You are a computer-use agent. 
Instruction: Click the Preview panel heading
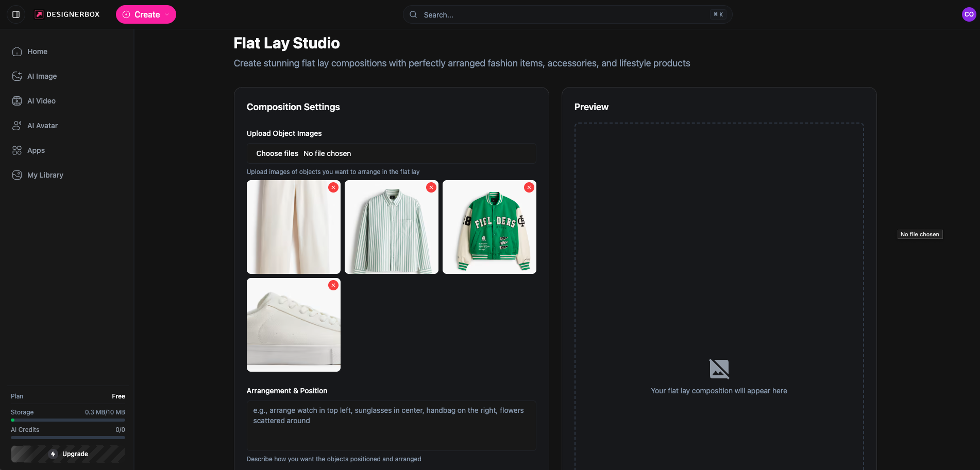click(x=592, y=107)
